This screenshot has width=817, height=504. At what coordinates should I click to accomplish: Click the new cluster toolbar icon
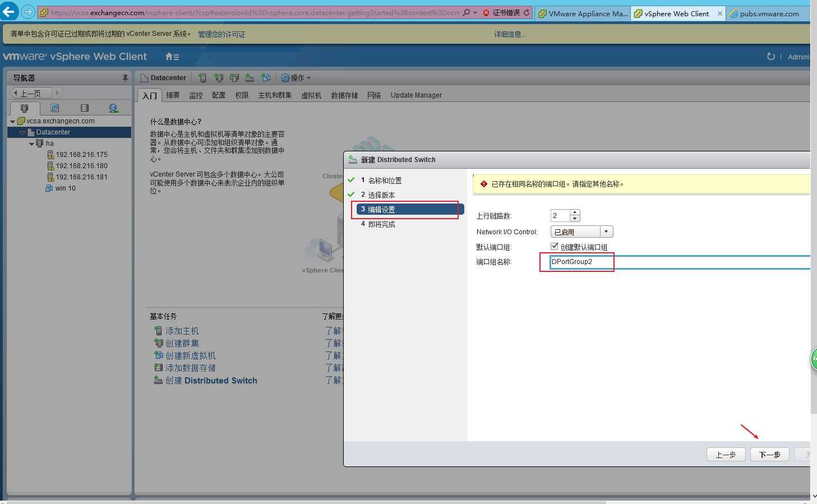tap(219, 78)
